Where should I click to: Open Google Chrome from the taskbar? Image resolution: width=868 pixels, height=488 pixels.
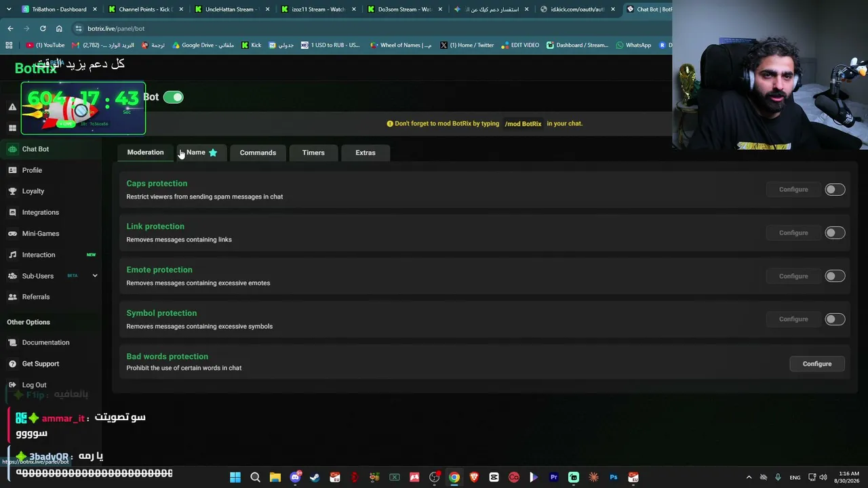pyautogui.click(x=454, y=477)
